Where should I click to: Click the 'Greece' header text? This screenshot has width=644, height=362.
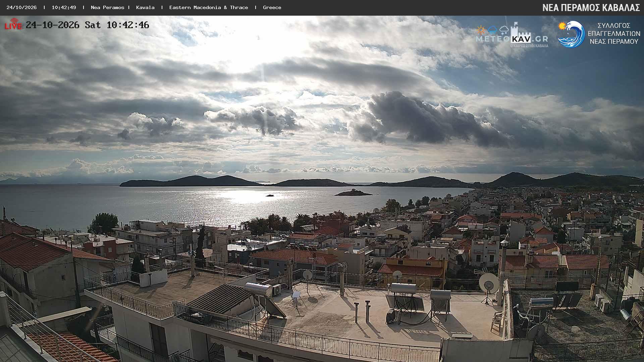[272, 7]
